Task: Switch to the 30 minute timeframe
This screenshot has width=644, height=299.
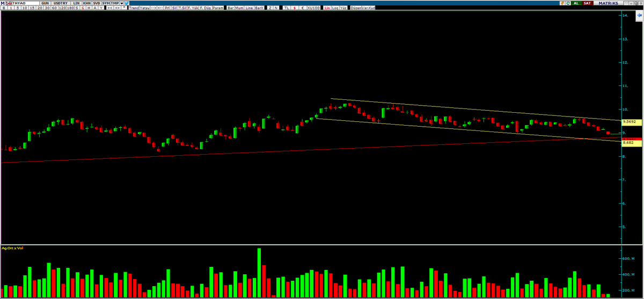Action: click(47, 8)
